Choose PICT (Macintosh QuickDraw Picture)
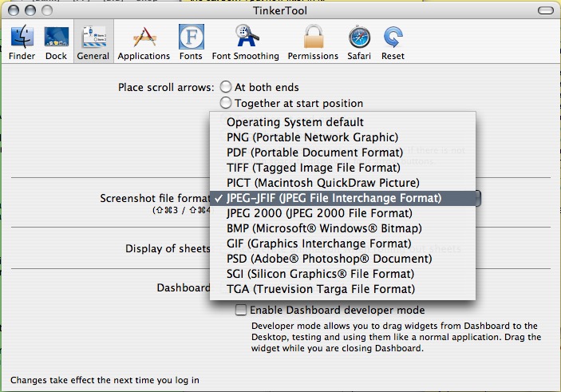The width and height of the screenshot is (561, 392). tap(343, 183)
